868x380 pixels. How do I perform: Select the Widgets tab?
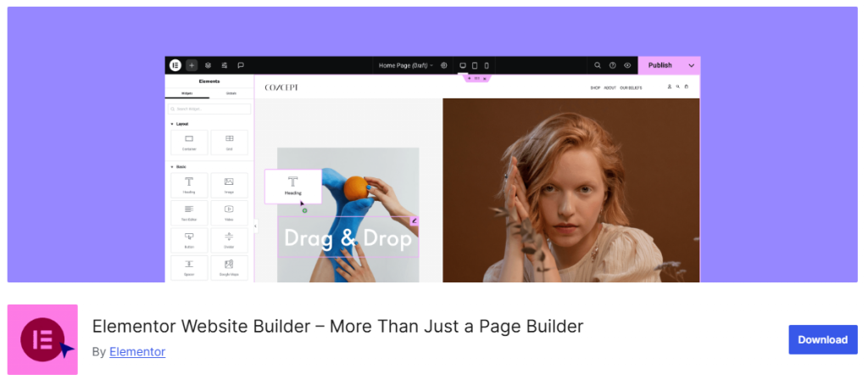click(x=187, y=93)
